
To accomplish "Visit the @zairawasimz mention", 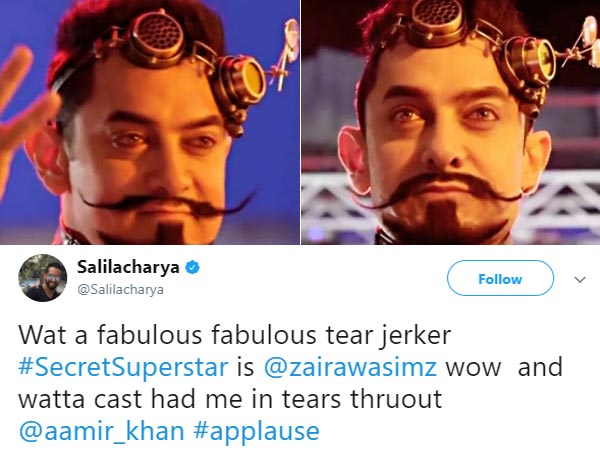I will (x=351, y=367).
